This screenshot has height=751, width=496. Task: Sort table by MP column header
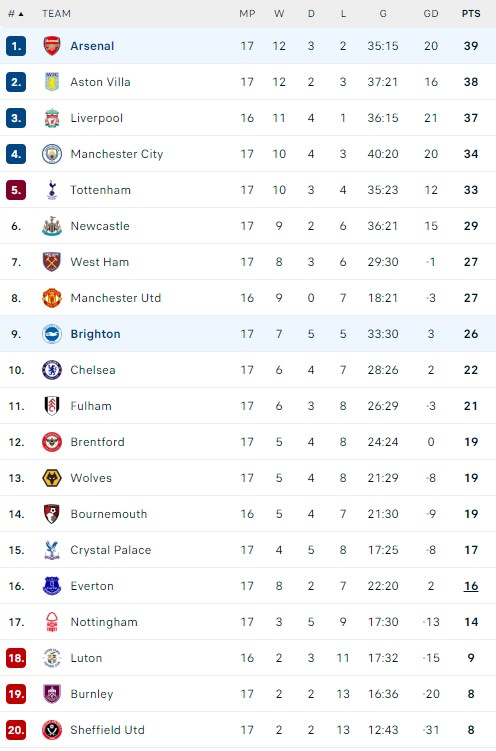point(247,14)
